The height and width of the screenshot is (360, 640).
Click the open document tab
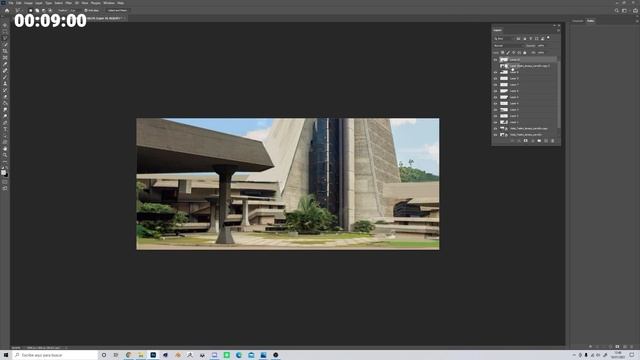tap(106, 18)
